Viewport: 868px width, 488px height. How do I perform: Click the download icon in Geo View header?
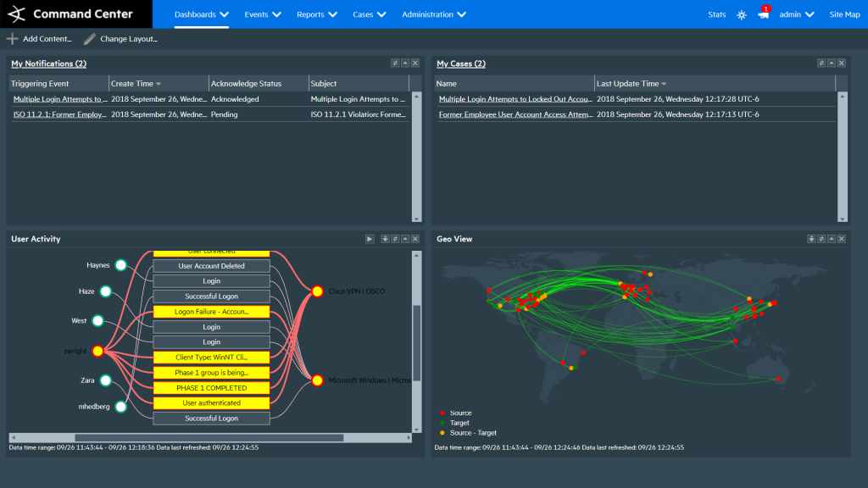tap(810, 240)
